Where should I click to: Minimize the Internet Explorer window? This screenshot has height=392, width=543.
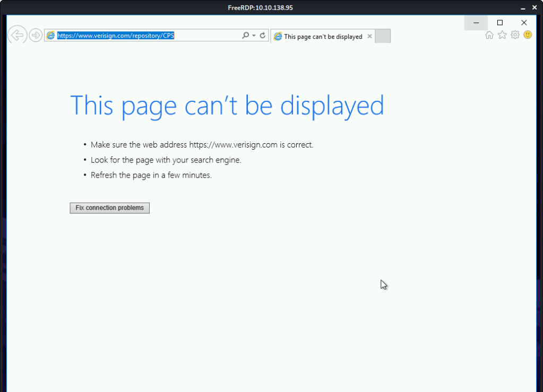(476, 23)
